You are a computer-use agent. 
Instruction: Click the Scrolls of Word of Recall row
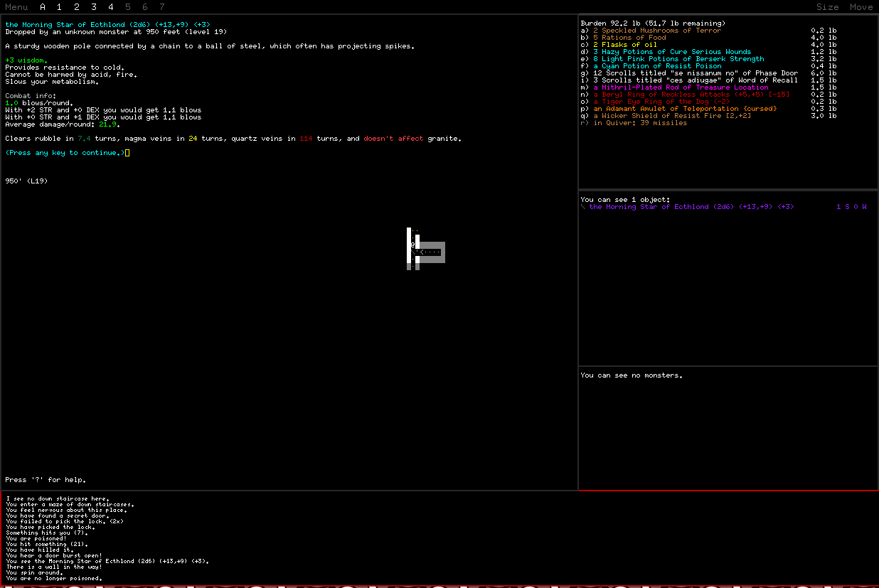708,80
